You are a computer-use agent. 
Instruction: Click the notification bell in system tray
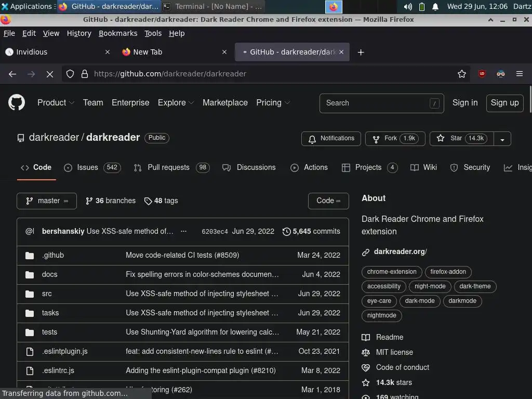[x=435, y=6]
